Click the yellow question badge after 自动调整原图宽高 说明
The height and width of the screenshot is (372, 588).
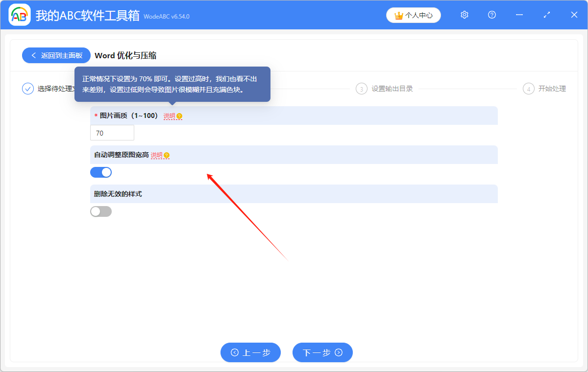click(166, 155)
